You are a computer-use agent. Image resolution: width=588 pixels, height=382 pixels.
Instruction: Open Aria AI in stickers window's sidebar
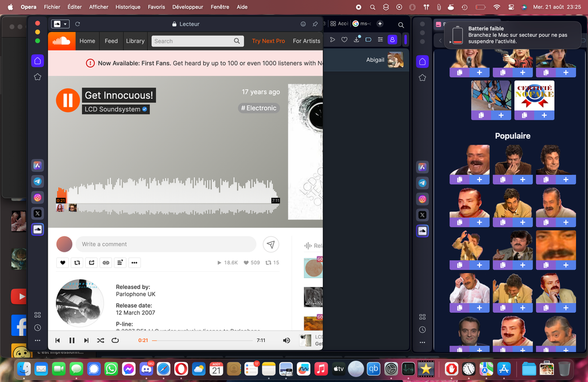point(422,167)
